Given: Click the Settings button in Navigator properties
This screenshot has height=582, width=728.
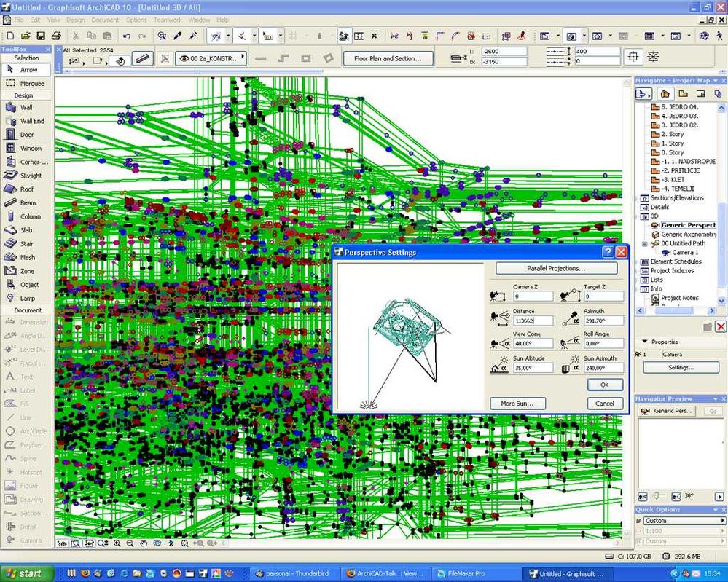Looking at the screenshot, I should (x=681, y=367).
